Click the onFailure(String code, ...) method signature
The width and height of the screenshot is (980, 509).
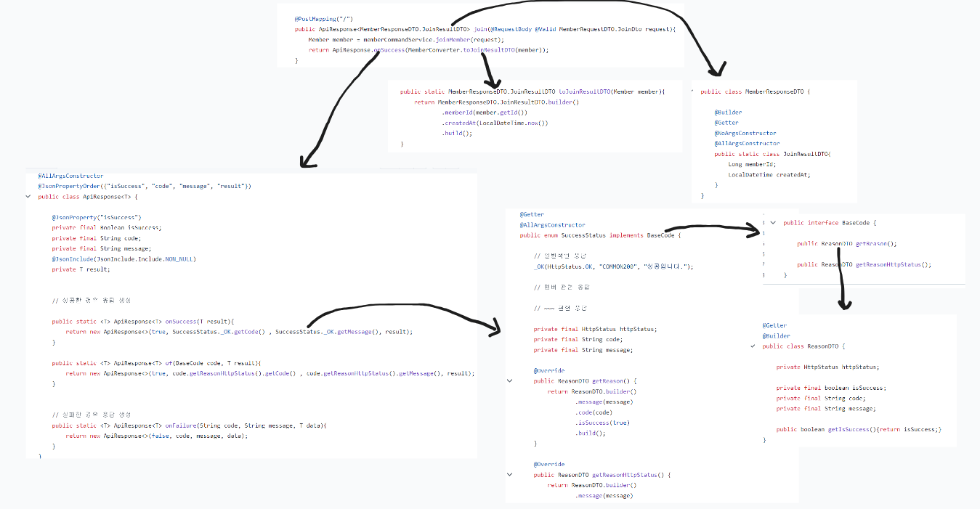click(190, 425)
